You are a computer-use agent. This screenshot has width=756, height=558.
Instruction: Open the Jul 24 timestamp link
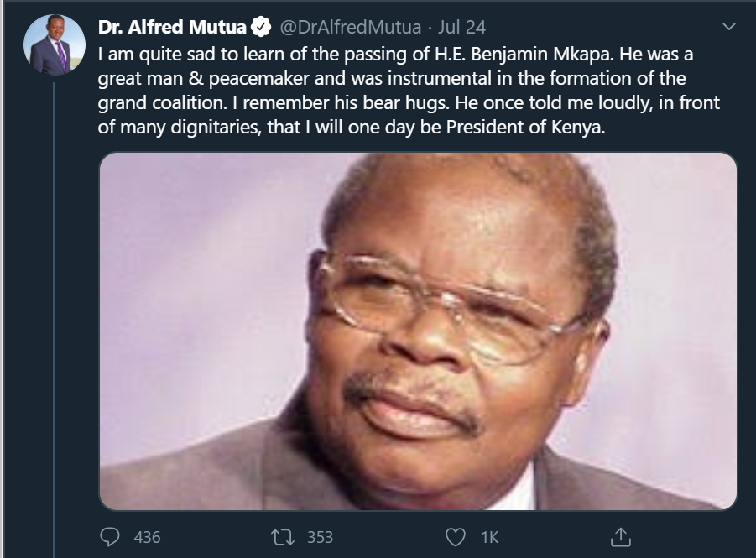(462, 28)
